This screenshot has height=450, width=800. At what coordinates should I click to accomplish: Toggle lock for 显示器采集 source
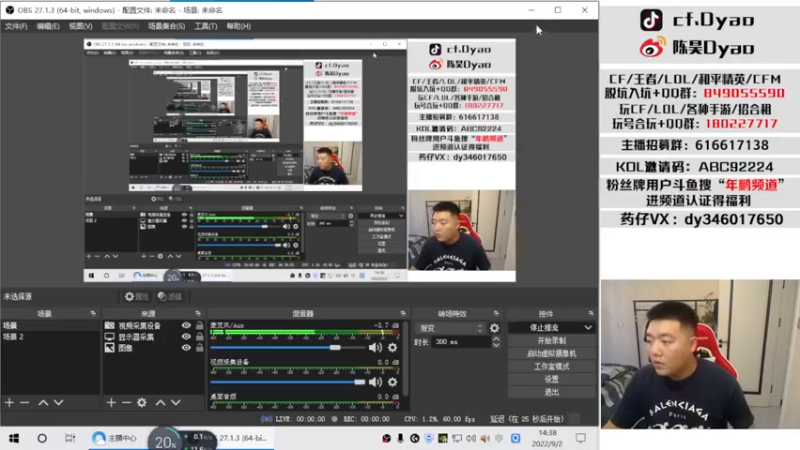tap(199, 337)
